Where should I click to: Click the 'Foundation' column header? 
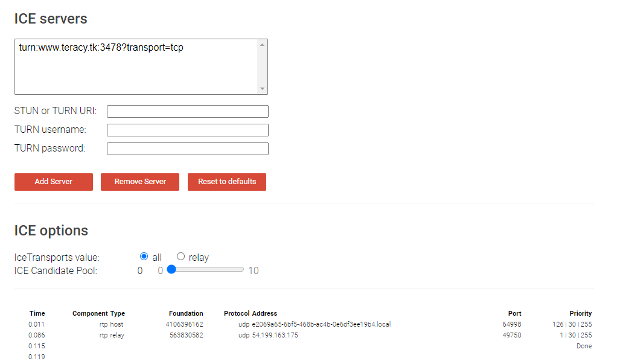186,313
